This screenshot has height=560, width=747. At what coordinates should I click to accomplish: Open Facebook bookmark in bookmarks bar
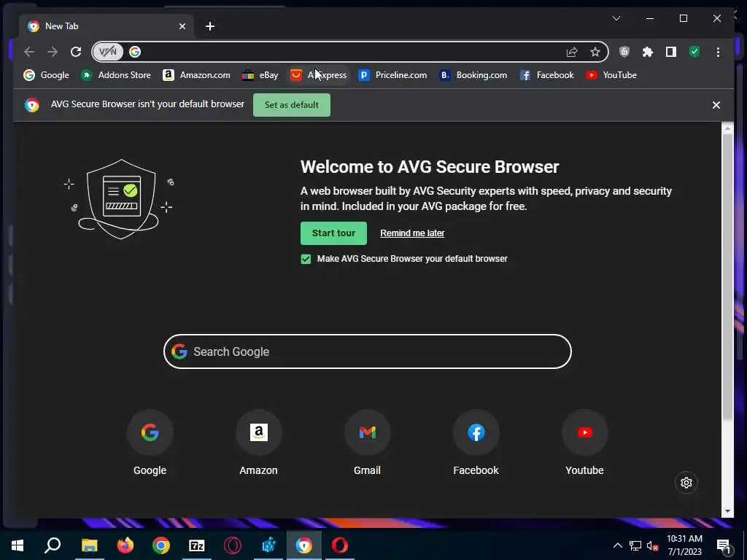point(547,75)
